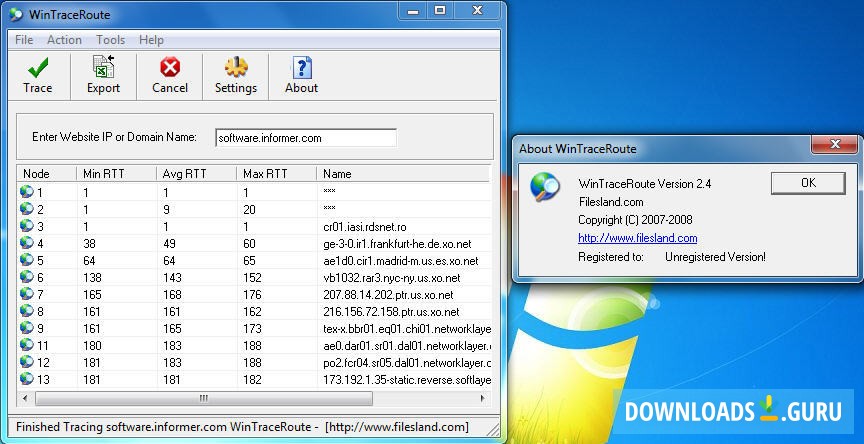Select the ae0.dar01.sr01.dal01 hop name
864x444 pixels.
[407, 346]
